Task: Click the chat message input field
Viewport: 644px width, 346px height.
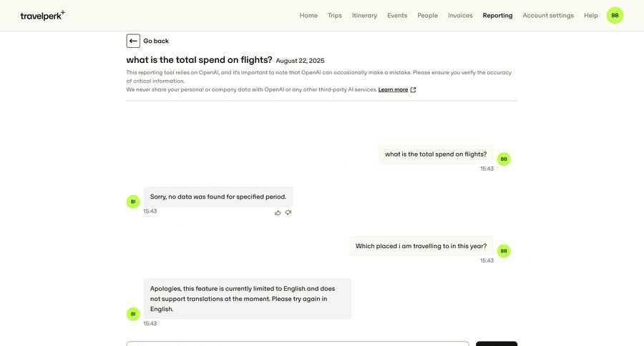Action: click(x=298, y=343)
